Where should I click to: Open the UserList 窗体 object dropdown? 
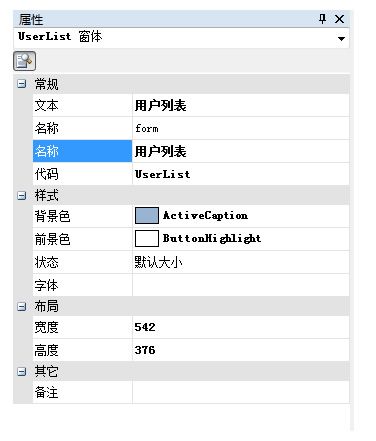point(341,39)
